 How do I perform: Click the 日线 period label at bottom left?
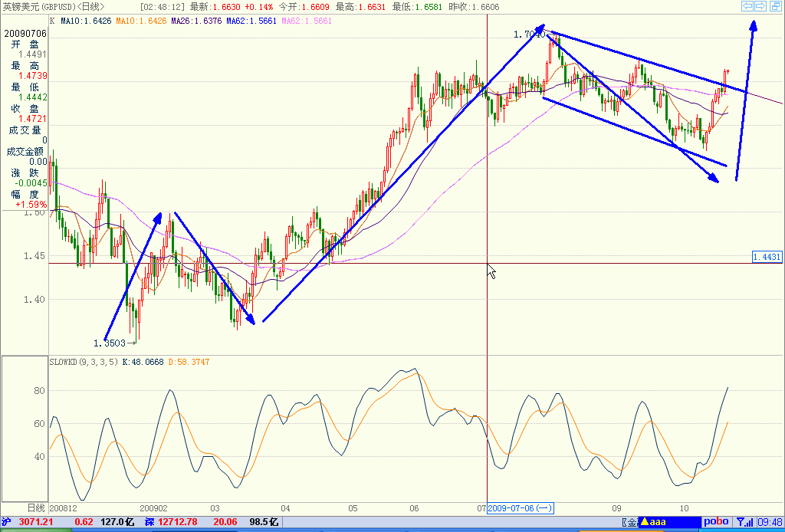[x=36, y=508]
